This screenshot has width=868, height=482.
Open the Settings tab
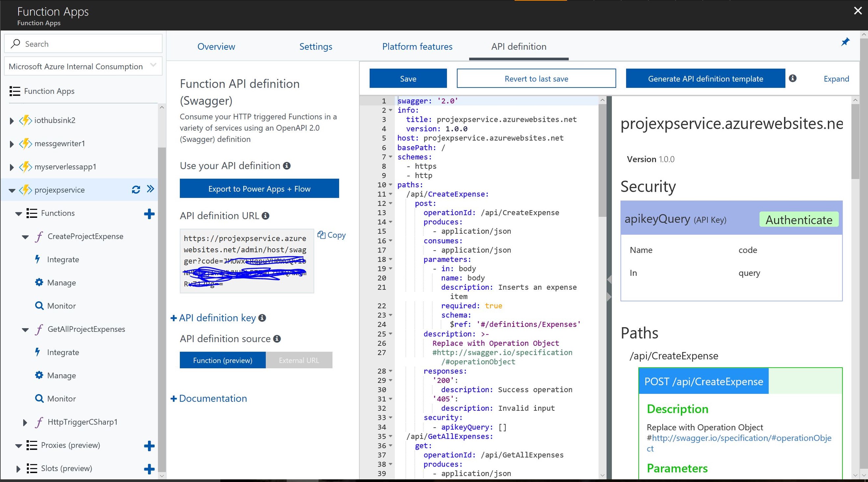pyautogui.click(x=315, y=46)
